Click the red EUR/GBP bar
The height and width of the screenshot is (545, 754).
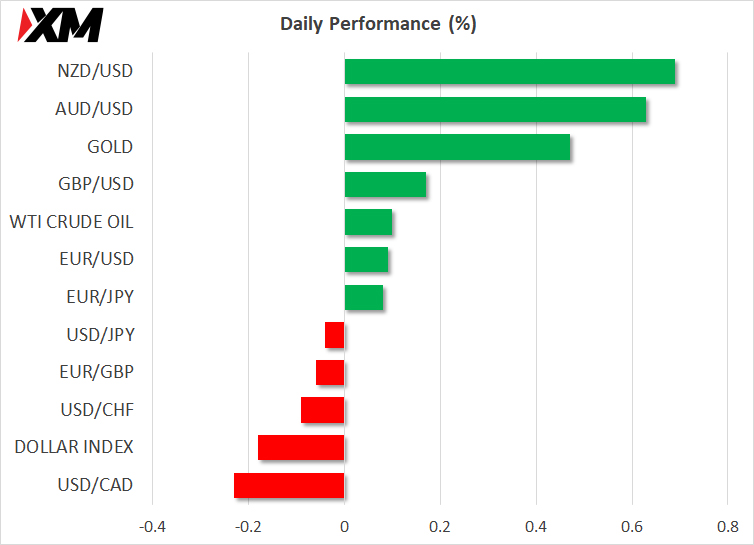[330, 373]
